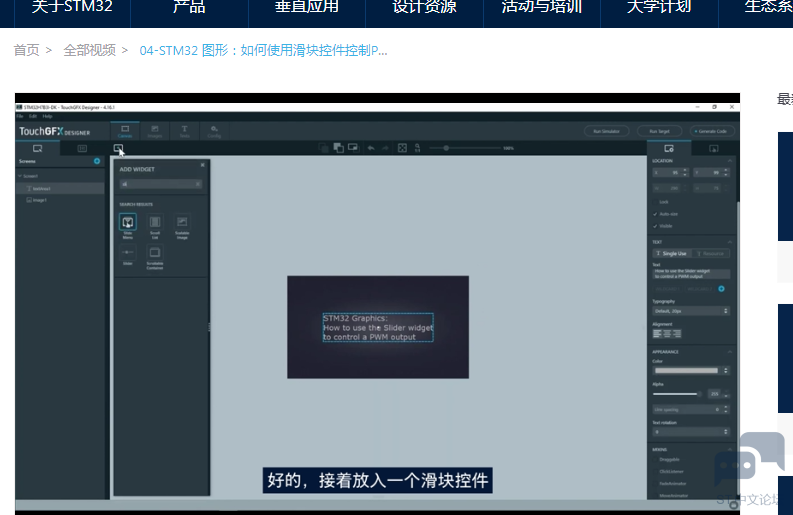Select textArea1 in the screen tree
The image size is (793, 515).
click(60, 189)
